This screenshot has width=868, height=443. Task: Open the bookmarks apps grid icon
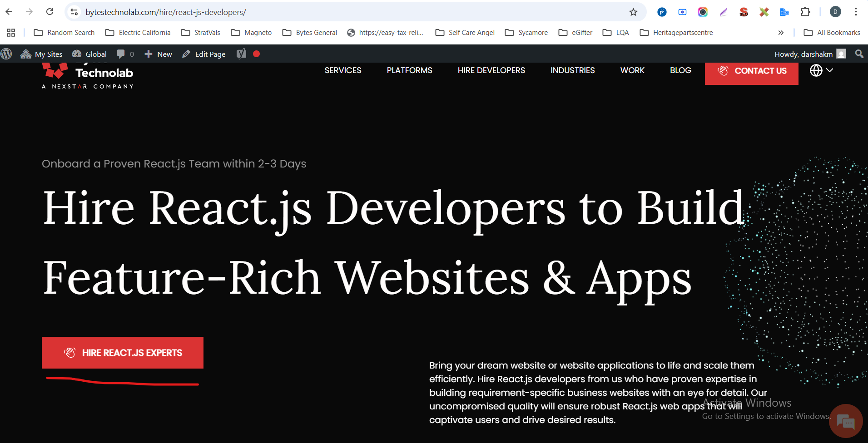11,33
